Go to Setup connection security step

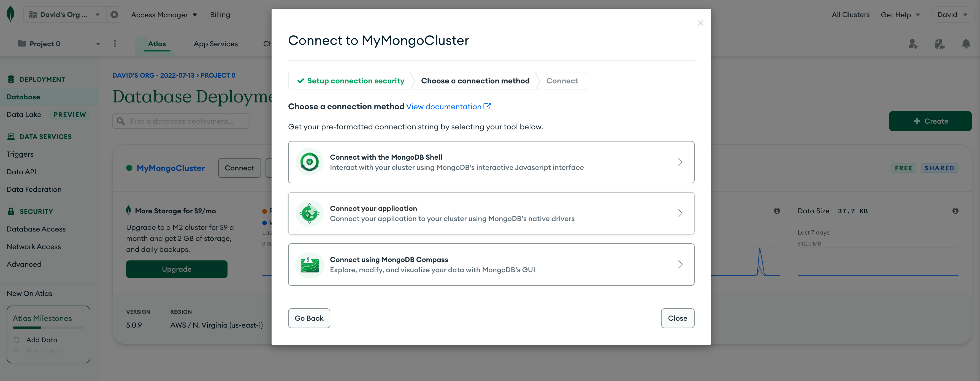(x=351, y=81)
